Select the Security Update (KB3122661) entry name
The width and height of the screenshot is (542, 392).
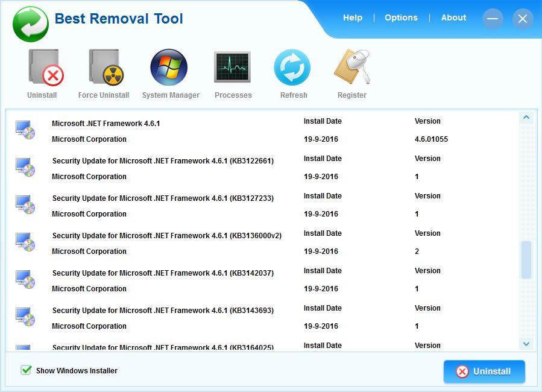pos(163,161)
